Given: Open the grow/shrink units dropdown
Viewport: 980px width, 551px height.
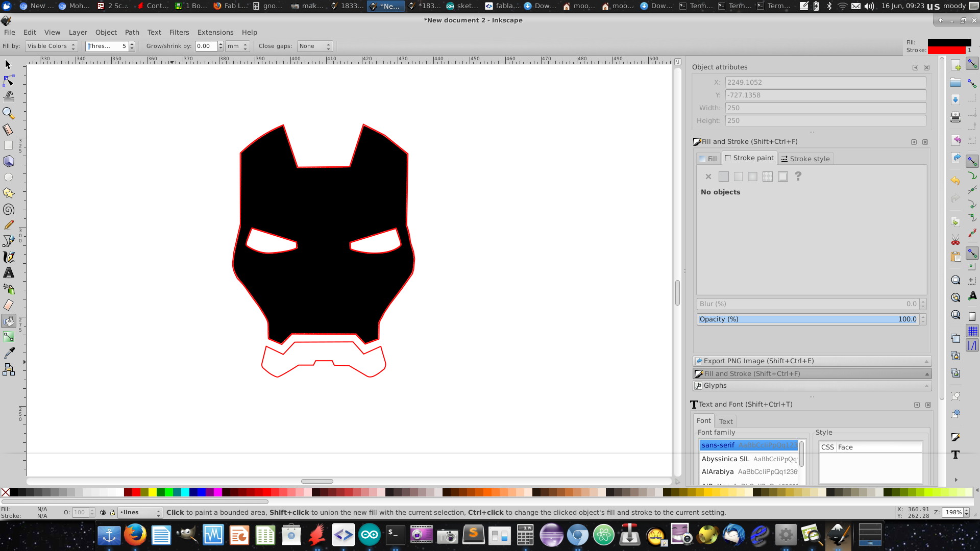Looking at the screenshot, I should coord(238,46).
